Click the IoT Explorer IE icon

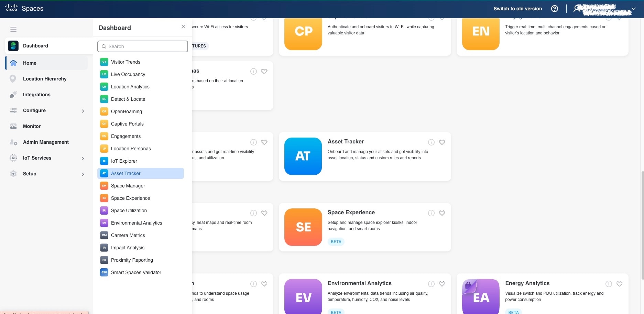click(104, 161)
